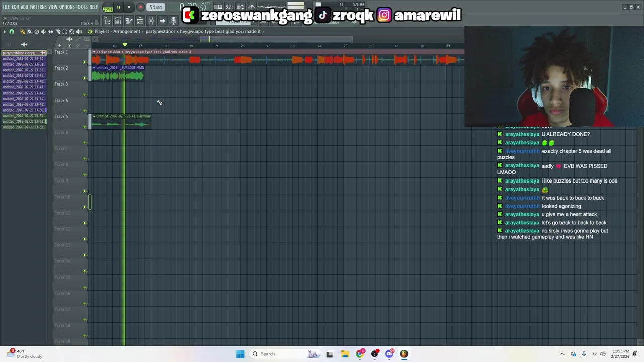Click the taskbar Search box
The image size is (644, 362).
click(x=285, y=354)
